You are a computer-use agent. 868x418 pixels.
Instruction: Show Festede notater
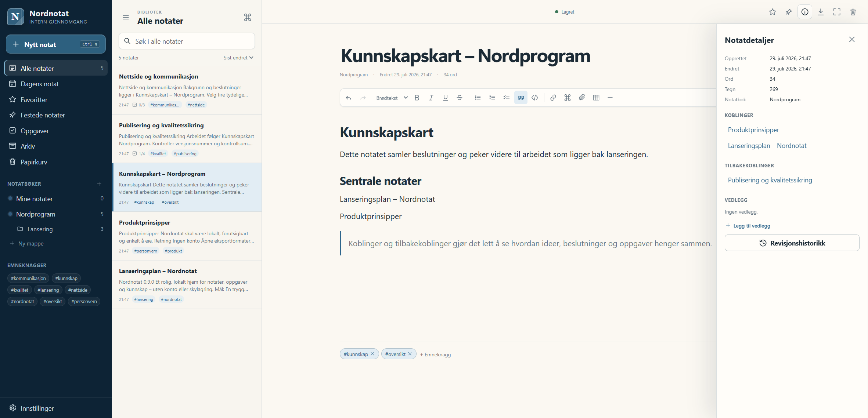(x=56, y=115)
